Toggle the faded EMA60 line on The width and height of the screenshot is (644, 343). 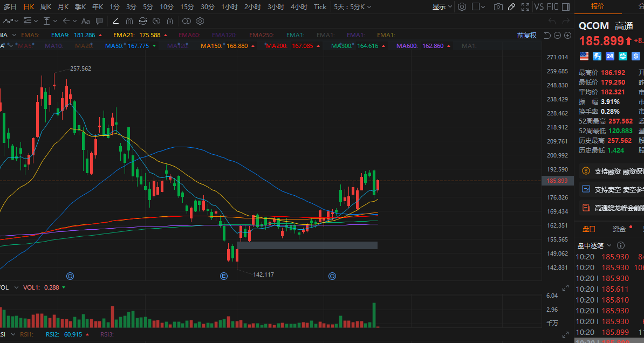(x=189, y=36)
